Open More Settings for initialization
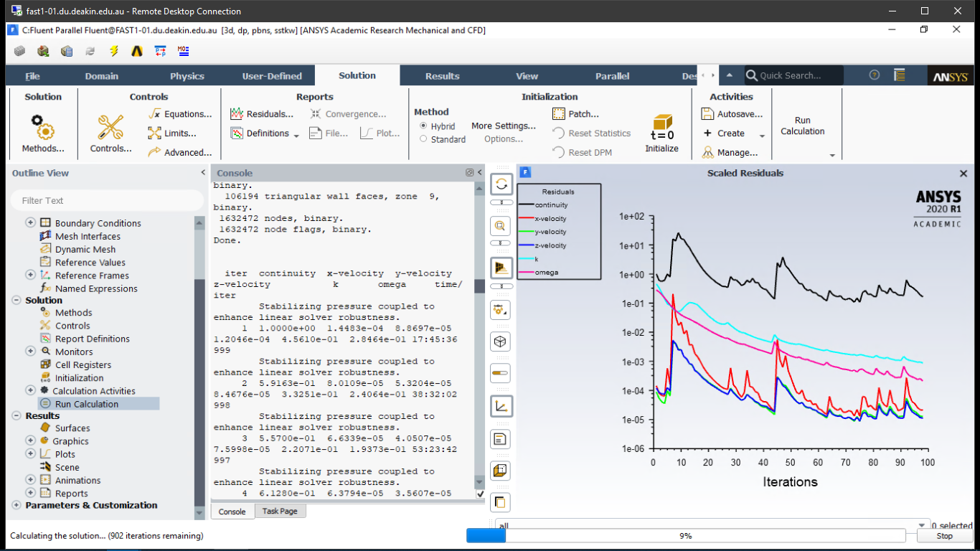This screenshot has width=980, height=551. click(504, 126)
